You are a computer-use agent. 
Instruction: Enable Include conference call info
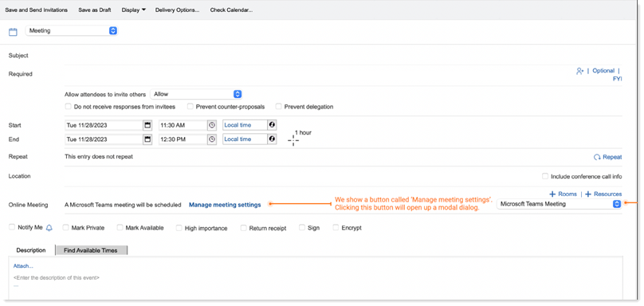545,176
